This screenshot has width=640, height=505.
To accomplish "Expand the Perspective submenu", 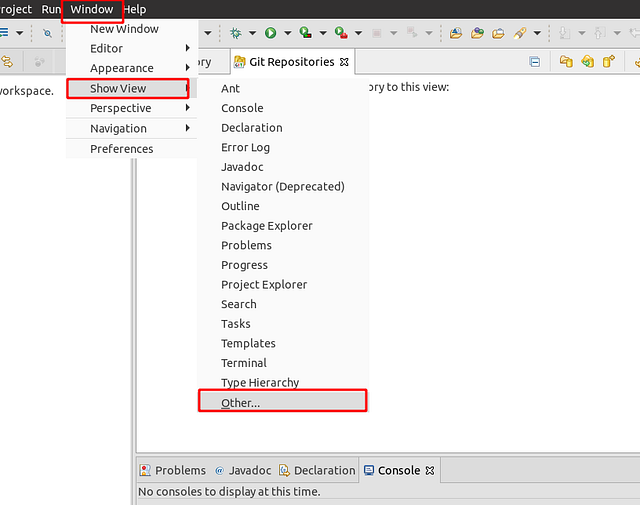I will [x=131, y=108].
